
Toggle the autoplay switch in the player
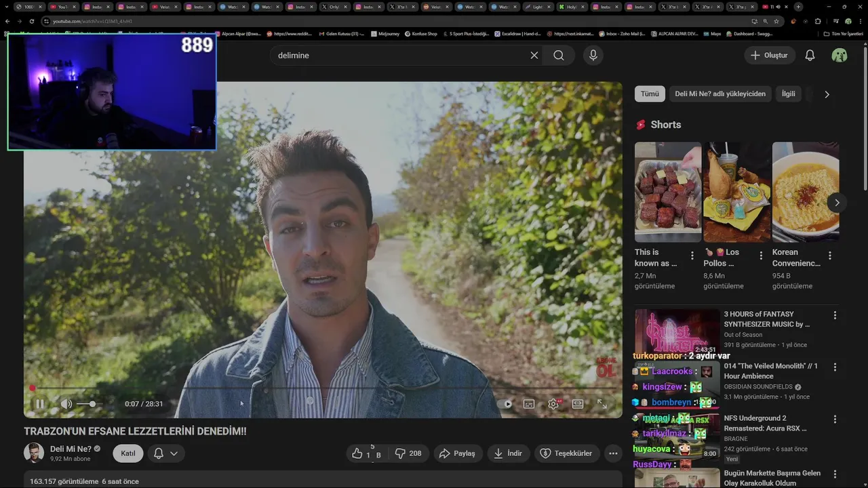(x=505, y=404)
